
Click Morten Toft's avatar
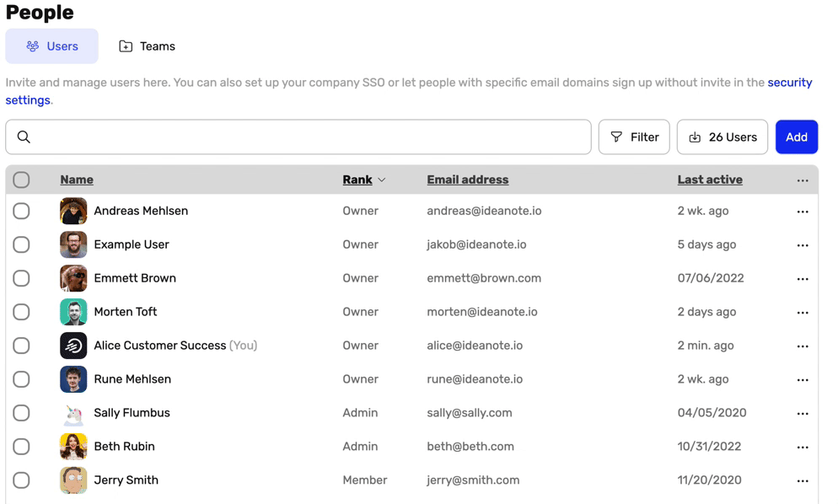(x=73, y=312)
